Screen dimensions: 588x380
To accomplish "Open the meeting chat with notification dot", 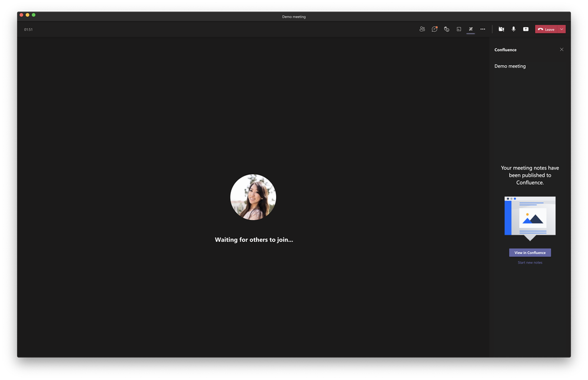I will 434,29.
